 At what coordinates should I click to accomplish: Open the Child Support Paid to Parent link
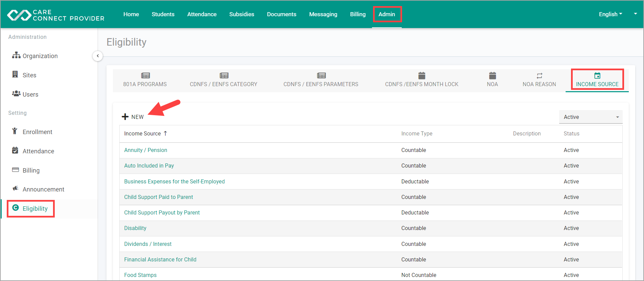coord(158,197)
